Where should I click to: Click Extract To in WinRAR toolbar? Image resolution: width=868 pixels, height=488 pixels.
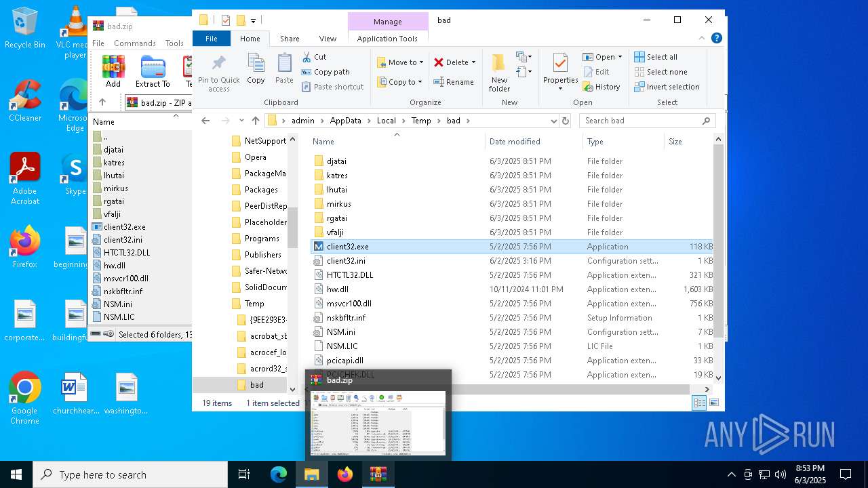(153, 72)
